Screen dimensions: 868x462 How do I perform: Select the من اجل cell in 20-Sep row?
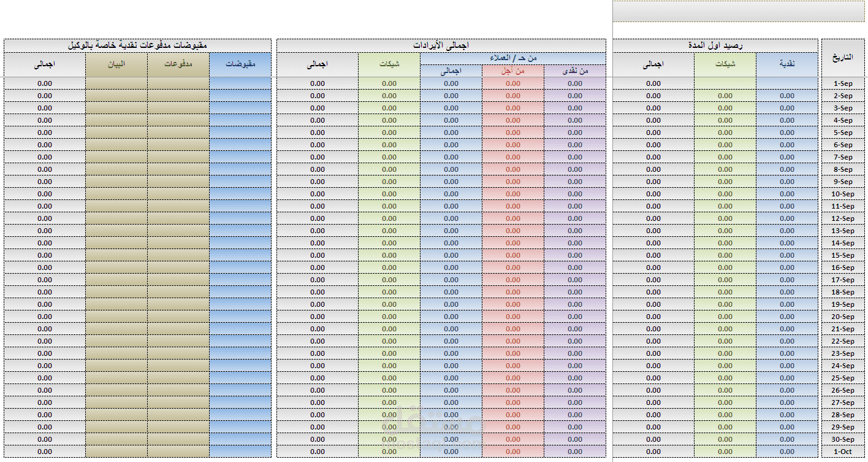513,317
